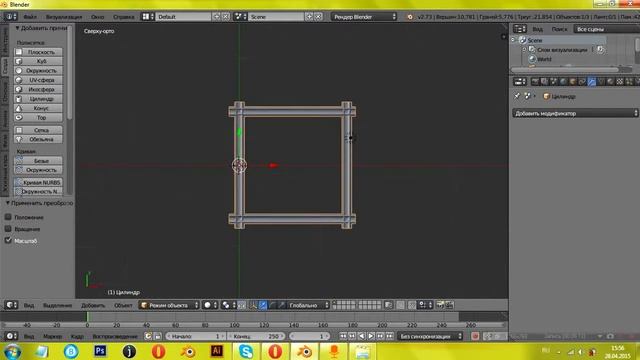
Task: Select the rotate manipulator icon
Action: (272, 305)
